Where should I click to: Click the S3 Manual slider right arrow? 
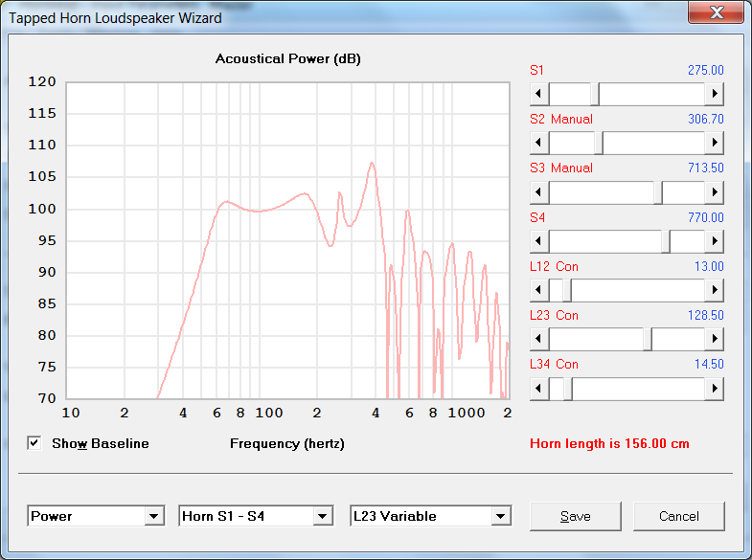(714, 192)
